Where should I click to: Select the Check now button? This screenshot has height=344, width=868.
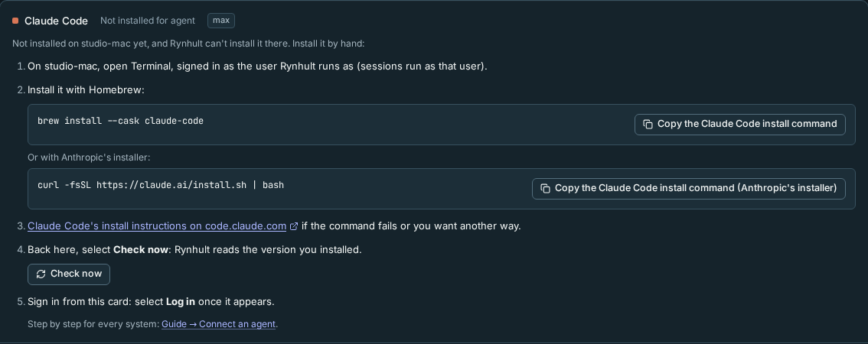(x=69, y=274)
